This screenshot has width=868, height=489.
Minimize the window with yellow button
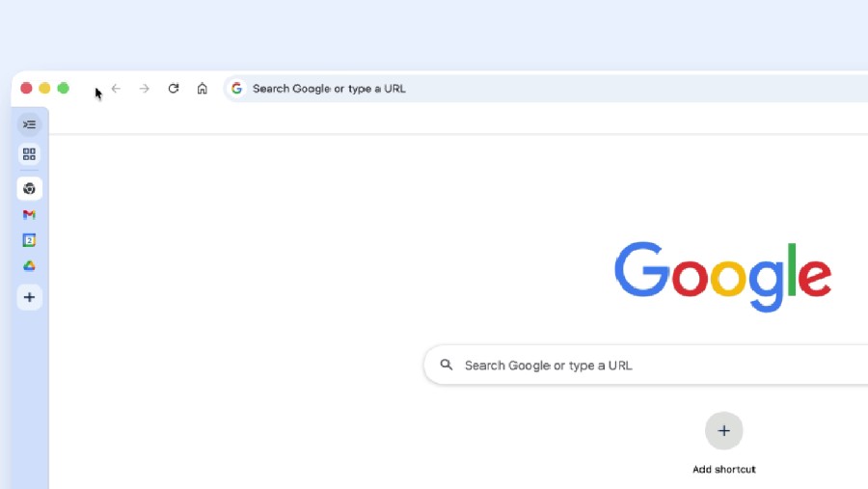click(x=44, y=89)
